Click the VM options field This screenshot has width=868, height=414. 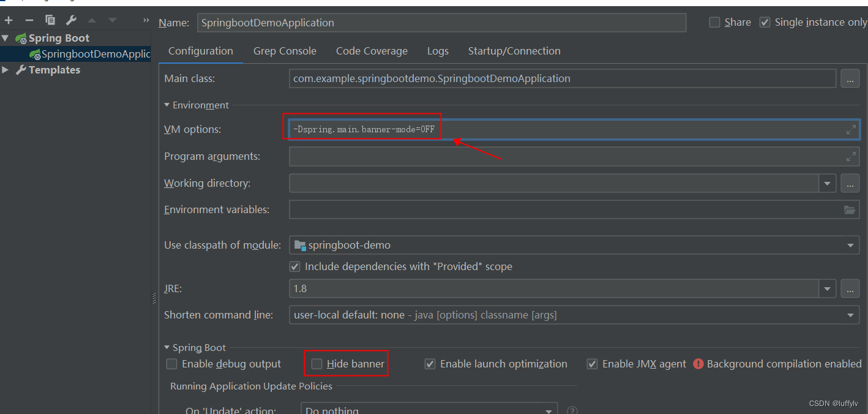pos(574,130)
